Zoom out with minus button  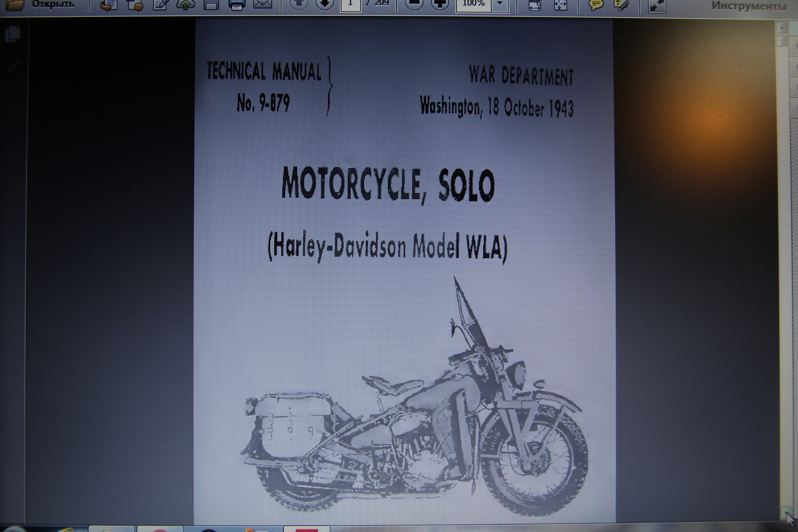point(414,4)
